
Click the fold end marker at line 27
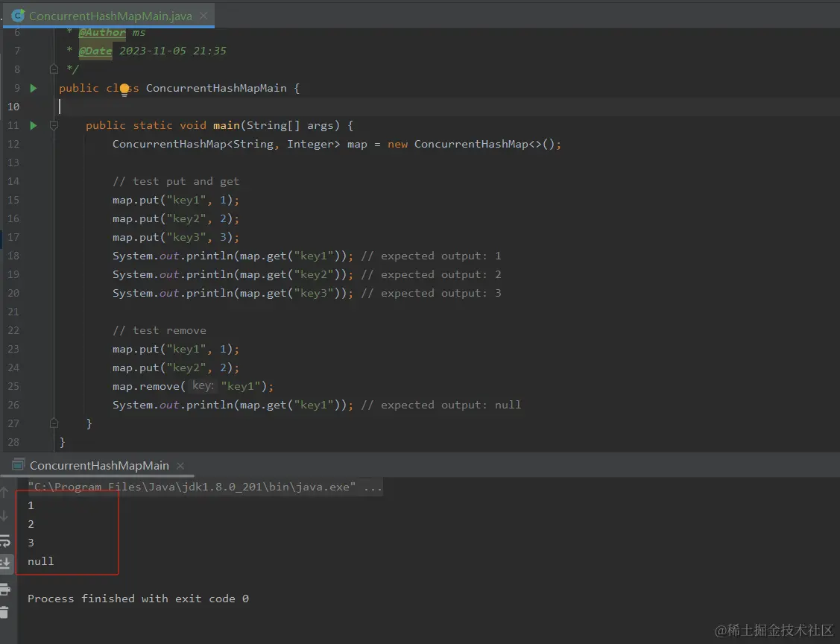coord(54,423)
